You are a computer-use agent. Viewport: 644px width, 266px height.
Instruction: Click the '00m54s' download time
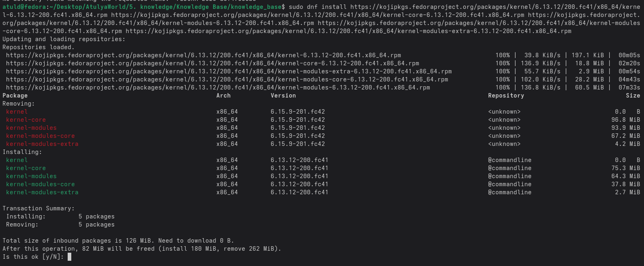[x=629, y=71]
